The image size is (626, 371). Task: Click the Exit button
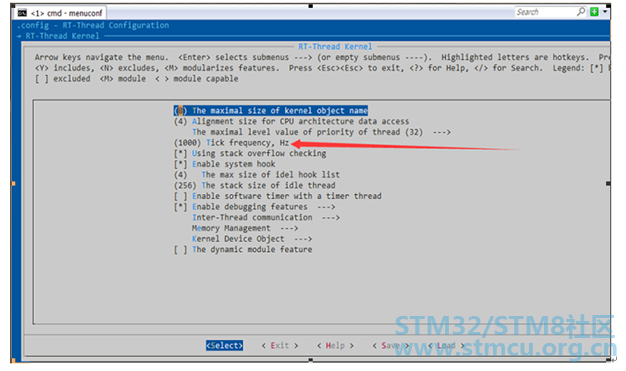[x=280, y=345]
